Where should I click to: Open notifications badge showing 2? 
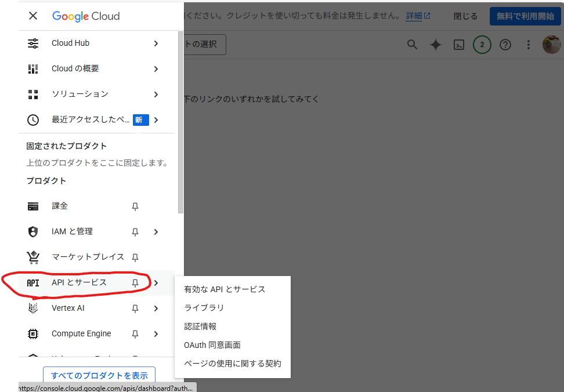click(x=482, y=45)
